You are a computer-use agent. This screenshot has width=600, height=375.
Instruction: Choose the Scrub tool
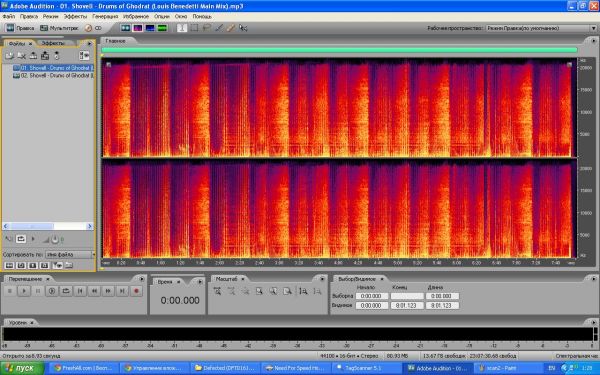pos(243,28)
